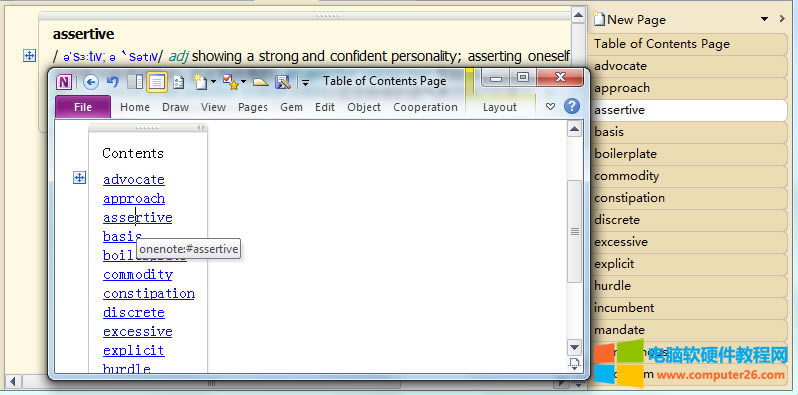Click the pen drawing icon in toolbar
The width and height of the screenshot is (798, 395).
point(282,82)
